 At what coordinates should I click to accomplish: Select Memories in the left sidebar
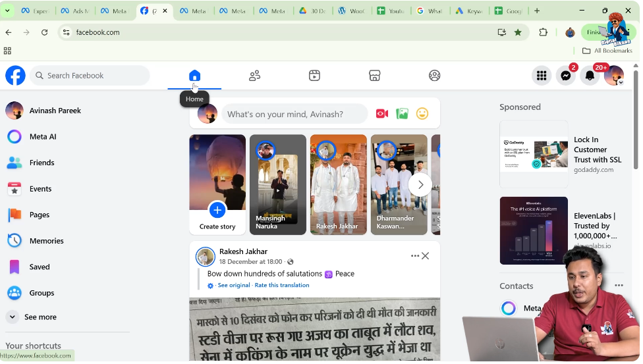46,241
